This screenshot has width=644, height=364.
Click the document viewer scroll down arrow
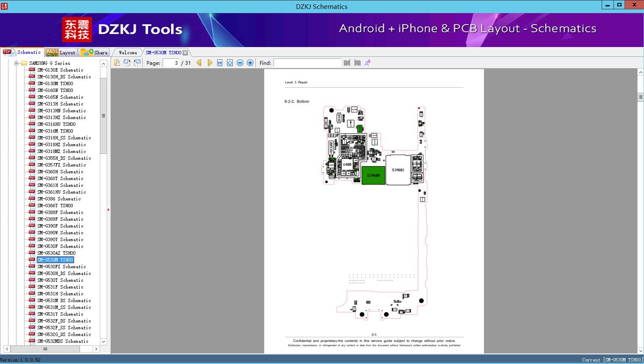point(641,350)
